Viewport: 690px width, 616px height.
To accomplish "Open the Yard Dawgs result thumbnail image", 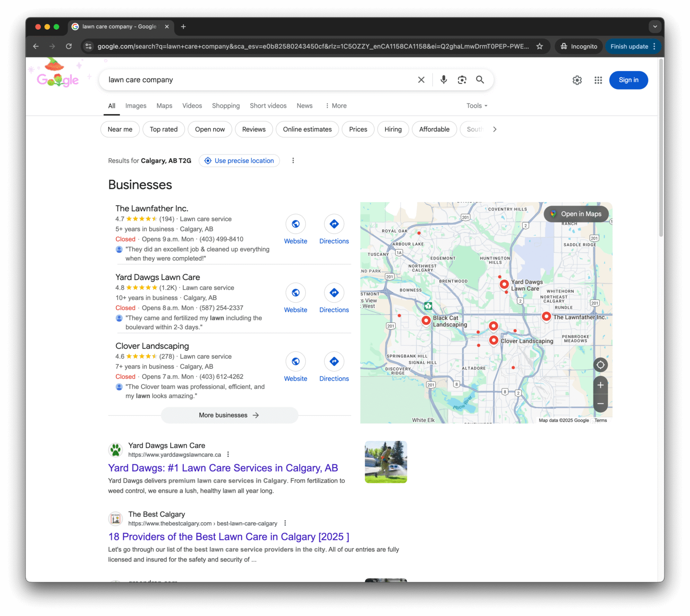I will pyautogui.click(x=386, y=462).
